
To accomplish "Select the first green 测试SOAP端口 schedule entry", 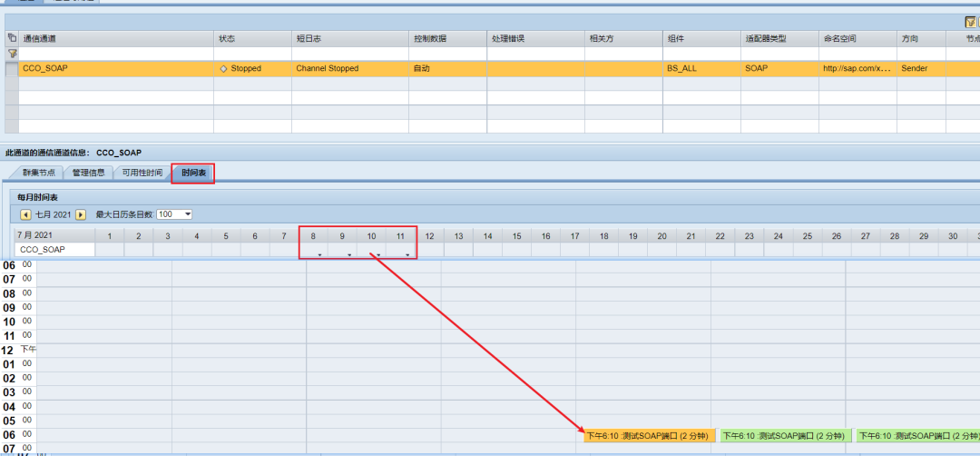I will pyautogui.click(x=784, y=436).
